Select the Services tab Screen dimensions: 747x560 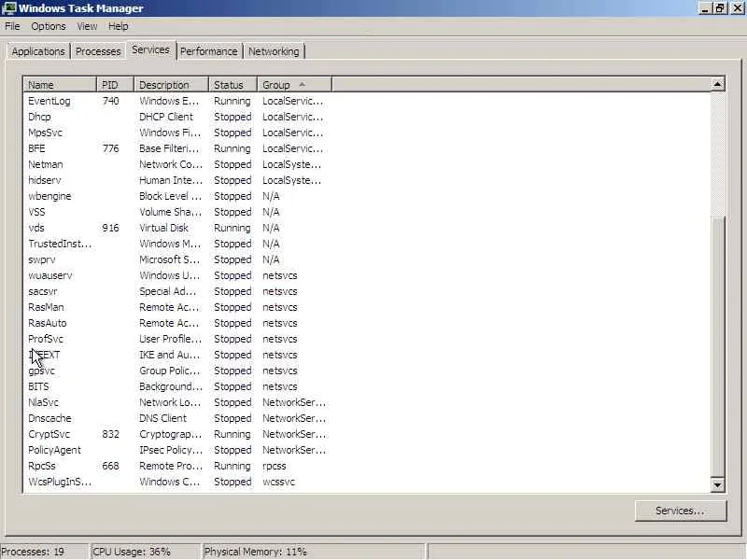pos(150,49)
